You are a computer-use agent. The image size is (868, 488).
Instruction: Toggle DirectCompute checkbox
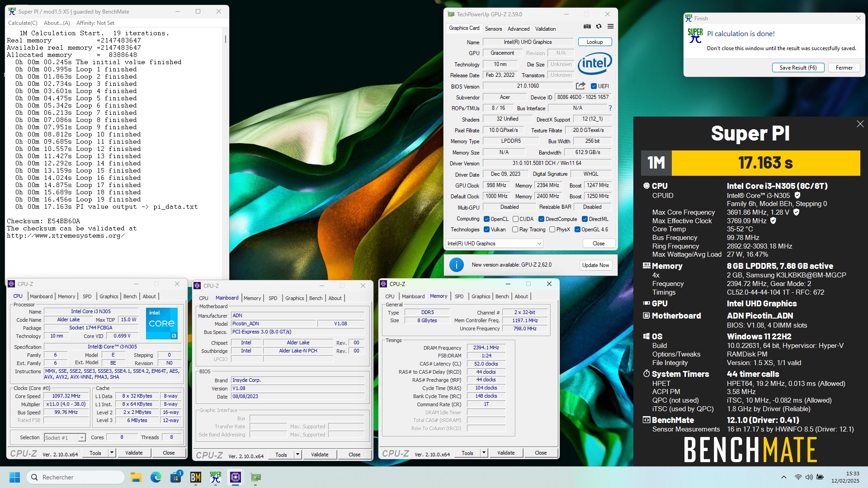click(x=541, y=219)
